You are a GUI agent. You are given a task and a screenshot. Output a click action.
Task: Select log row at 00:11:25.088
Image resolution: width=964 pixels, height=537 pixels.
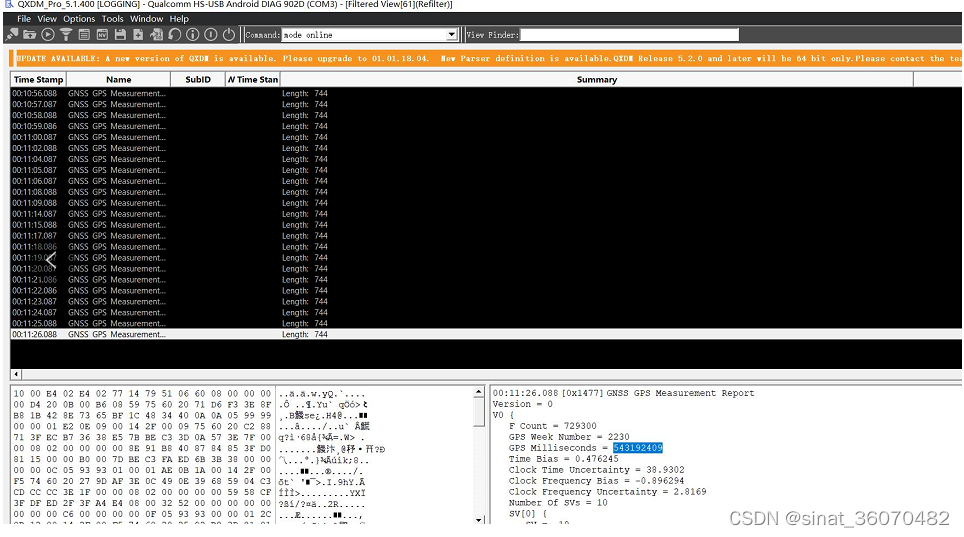point(486,324)
